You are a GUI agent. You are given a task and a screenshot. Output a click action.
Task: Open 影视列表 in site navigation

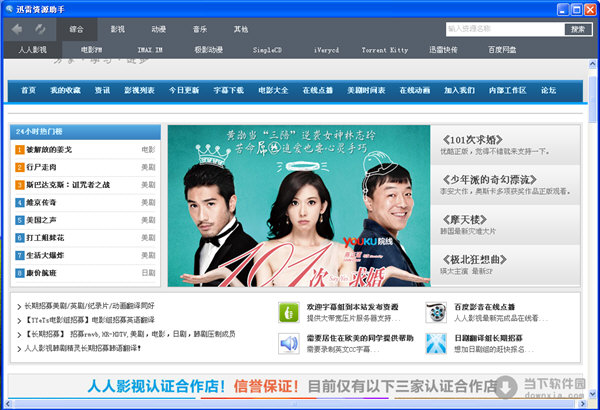(139, 90)
